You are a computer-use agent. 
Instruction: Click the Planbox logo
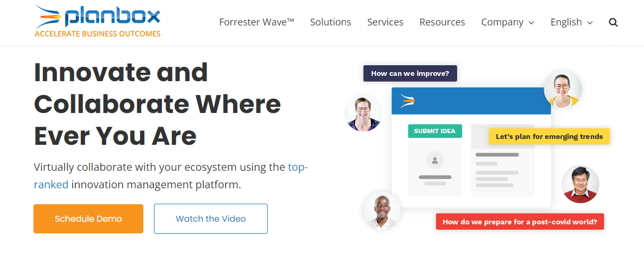[x=98, y=21]
